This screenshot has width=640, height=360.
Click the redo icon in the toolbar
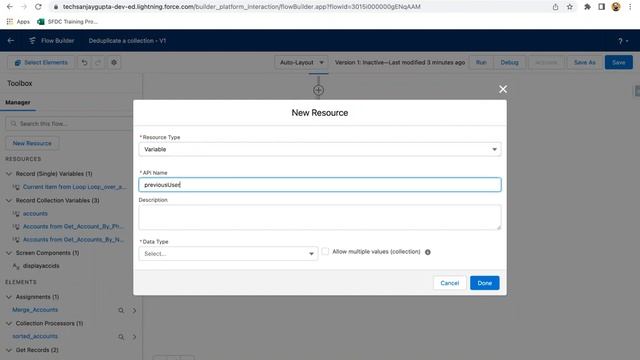[x=98, y=62]
